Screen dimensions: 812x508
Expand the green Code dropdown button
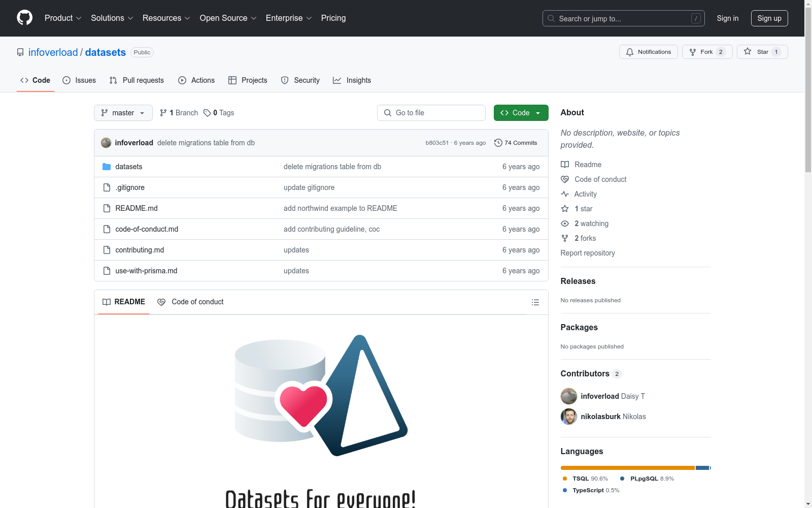click(x=521, y=113)
